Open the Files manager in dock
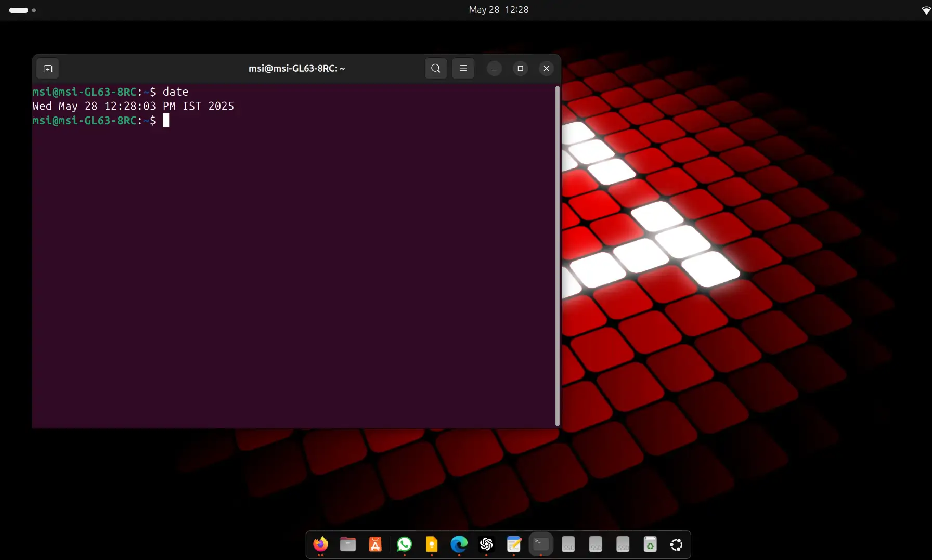This screenshot has height=560, width=932. pos(348,544)
